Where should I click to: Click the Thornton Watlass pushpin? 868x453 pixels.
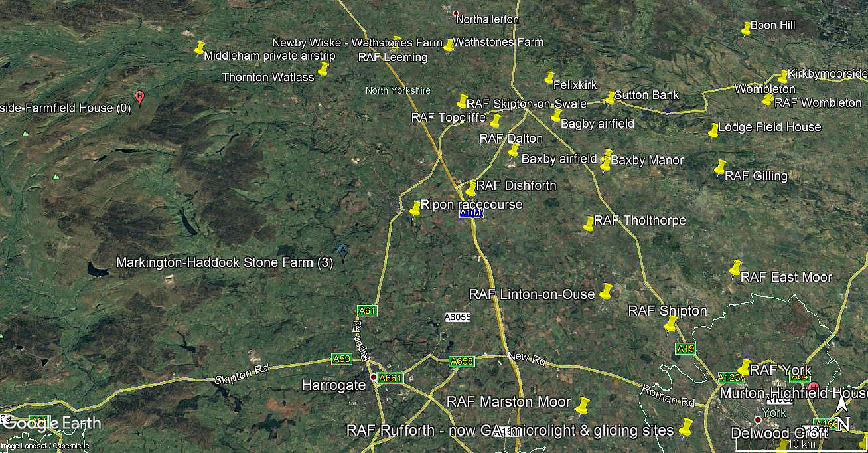pos(323,69)
